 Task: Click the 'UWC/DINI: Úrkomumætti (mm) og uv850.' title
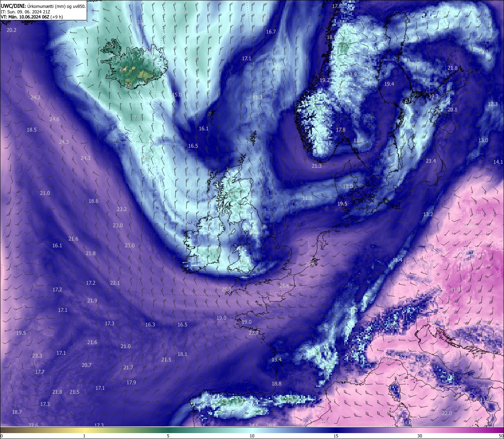(x=43, y=6)
